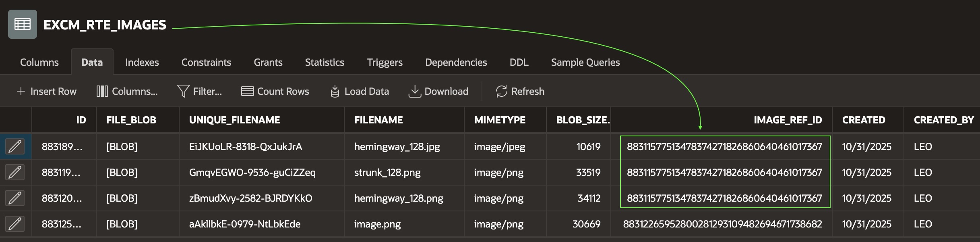Click the UNIQUE_FILENAME column header
The image size is (980, 242).
coord(235,120)
